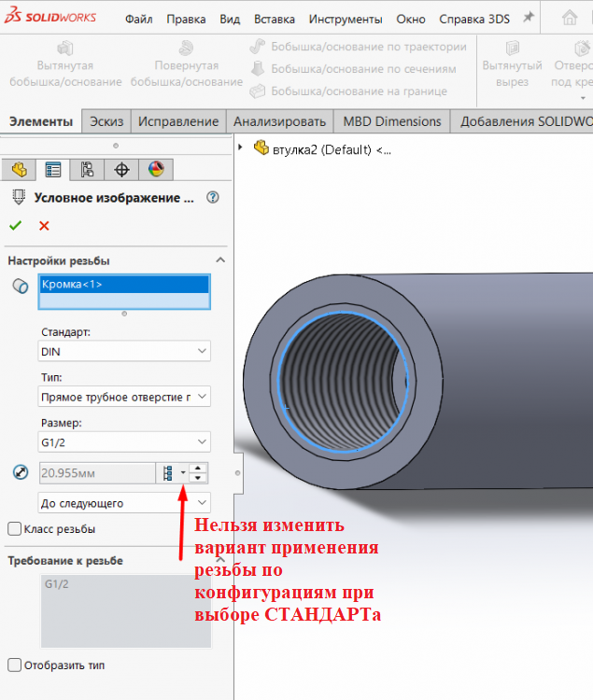Switch to Исправление tab
This screenshot has width=593, height=700.
[x=178, y=121]
